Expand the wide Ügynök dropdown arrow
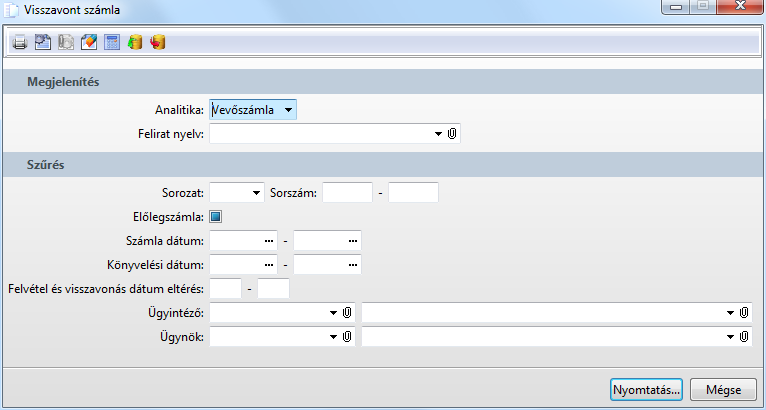This screenshot has height=410, width=766. pyautogui.click(x=730, y=337)
